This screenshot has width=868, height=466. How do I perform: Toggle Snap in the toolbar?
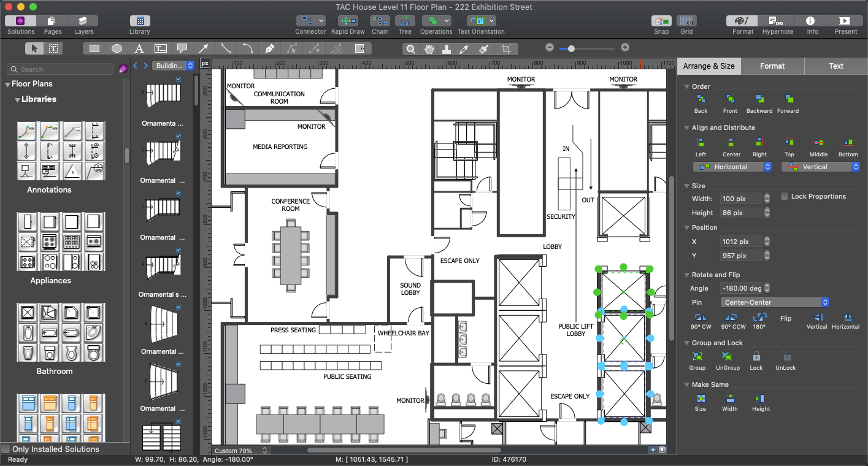pyautogui.click(x=661, y=21)
